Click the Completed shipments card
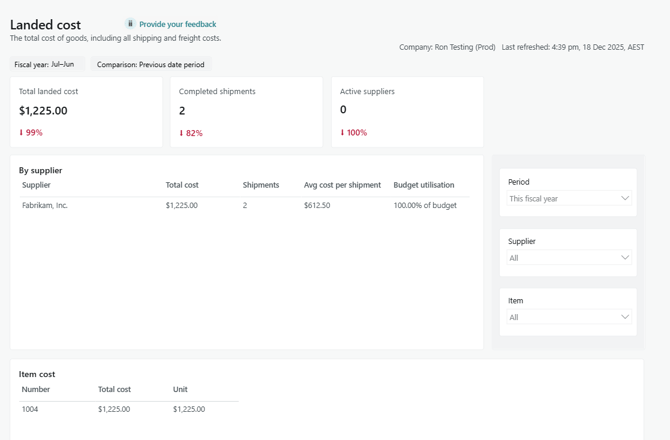 coord(246,112)
